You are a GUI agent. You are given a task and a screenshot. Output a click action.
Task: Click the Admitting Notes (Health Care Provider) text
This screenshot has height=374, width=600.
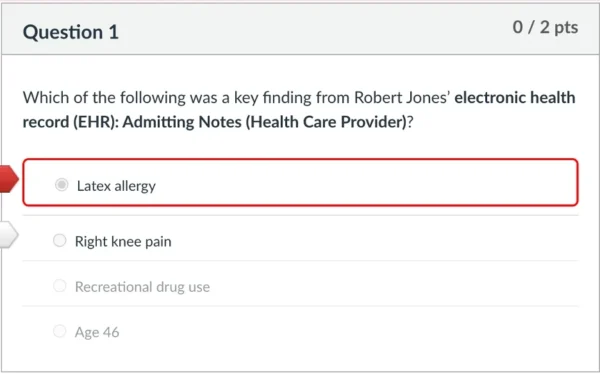point(264,122)
